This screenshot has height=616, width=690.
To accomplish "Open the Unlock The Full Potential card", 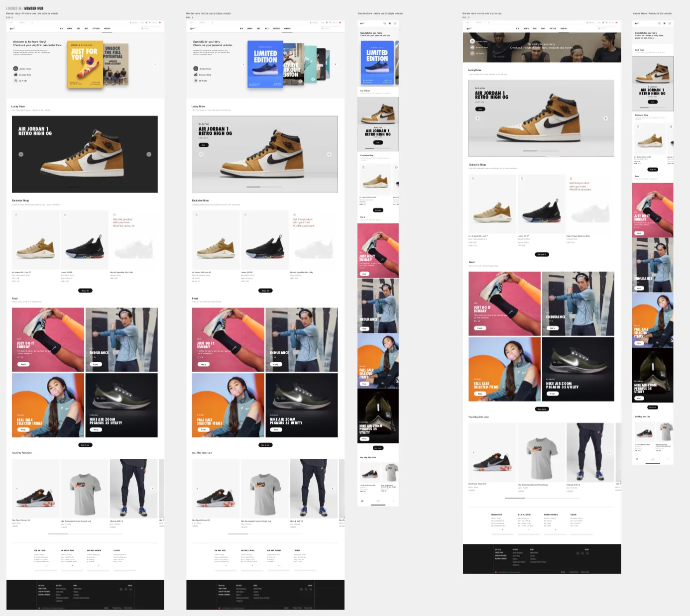I will click(116, 64).
